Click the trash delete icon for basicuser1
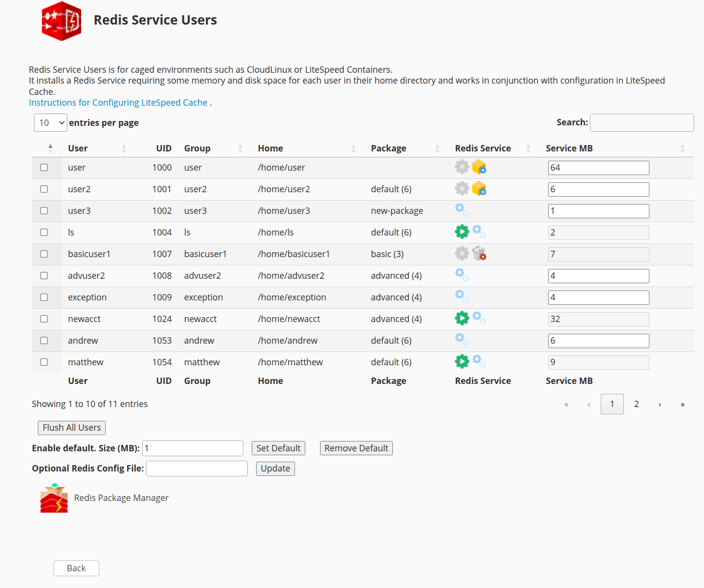 click(x=479, y=253)
